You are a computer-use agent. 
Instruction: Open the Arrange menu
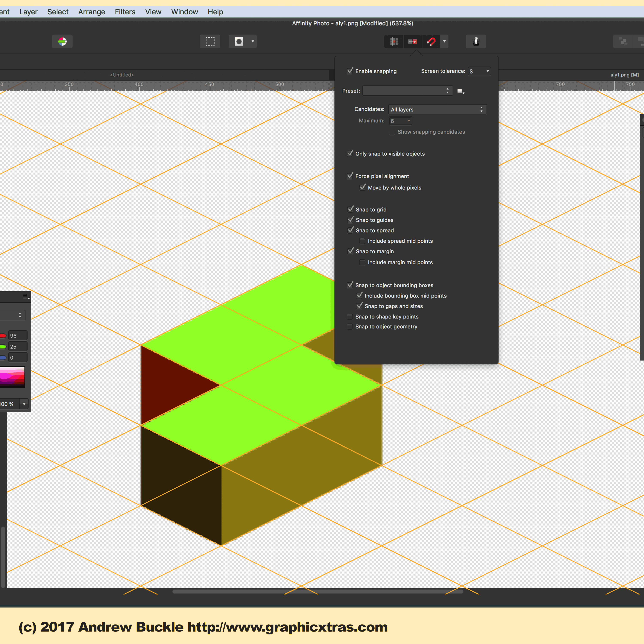tap(92, 12)
